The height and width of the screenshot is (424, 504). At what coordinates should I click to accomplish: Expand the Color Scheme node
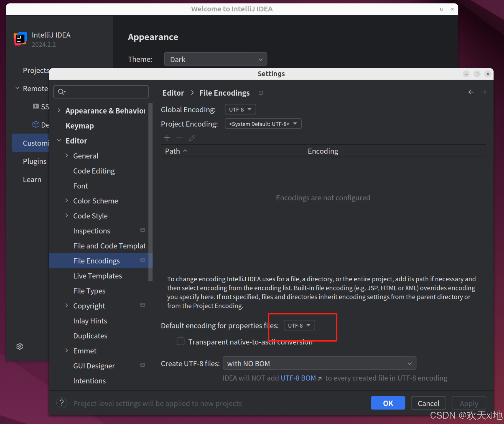67,201
